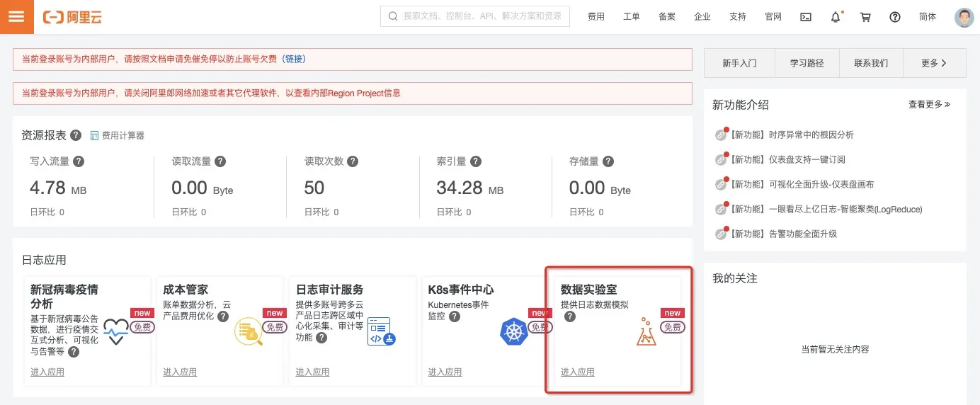Click help icon next to 资源报表
The width and height of the screenshot is (980, 405).
point(76,135)
